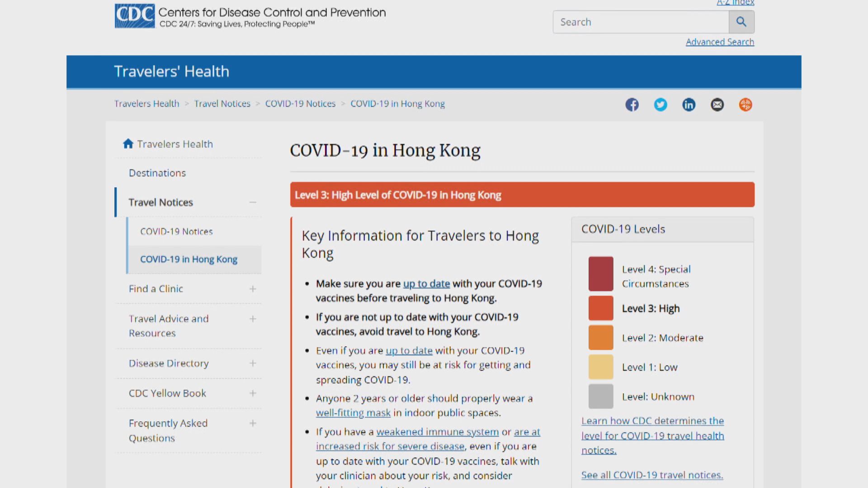Click the Twitter share icon
Viewport: 868px width, 488px height.
[x=660, y=104]
